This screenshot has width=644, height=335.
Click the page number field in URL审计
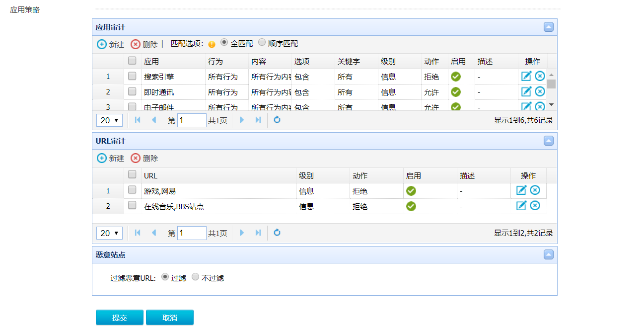coord(192,233)
